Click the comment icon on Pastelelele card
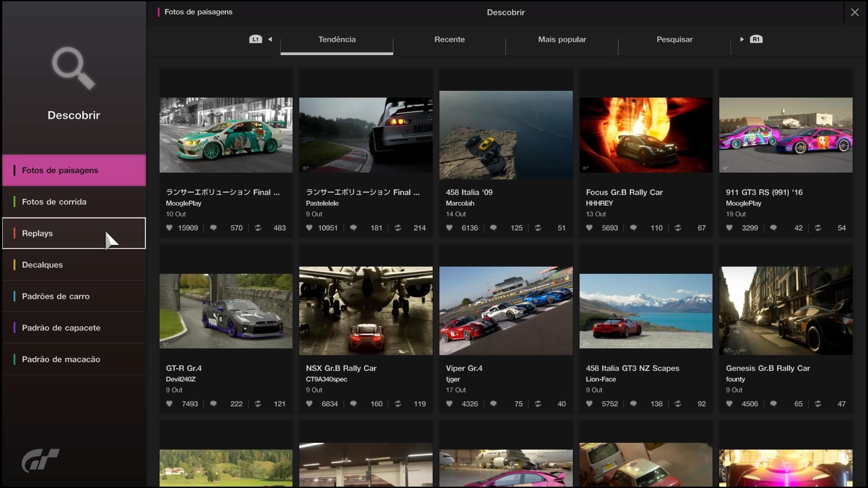This screenshot has width=868, height=488. tap(354, 228)
